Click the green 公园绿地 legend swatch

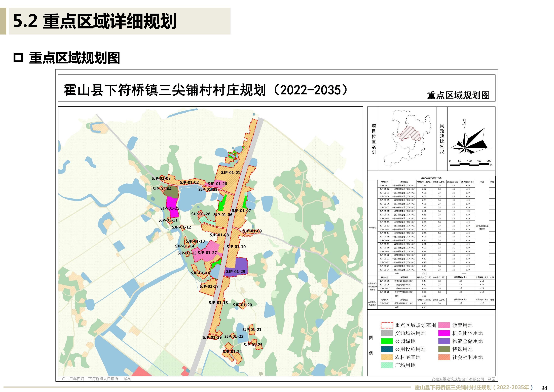387,341
